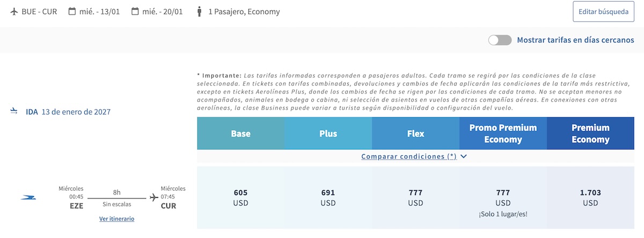Click the airplane icon beside BUE - CUR

[14, 11]
